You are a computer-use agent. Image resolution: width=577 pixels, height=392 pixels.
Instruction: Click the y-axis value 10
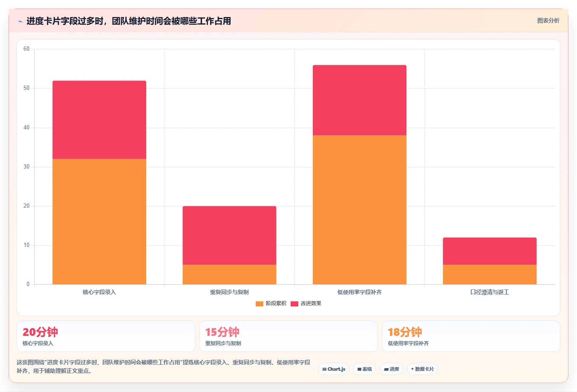pyautogui.click(x=26, y=245)
